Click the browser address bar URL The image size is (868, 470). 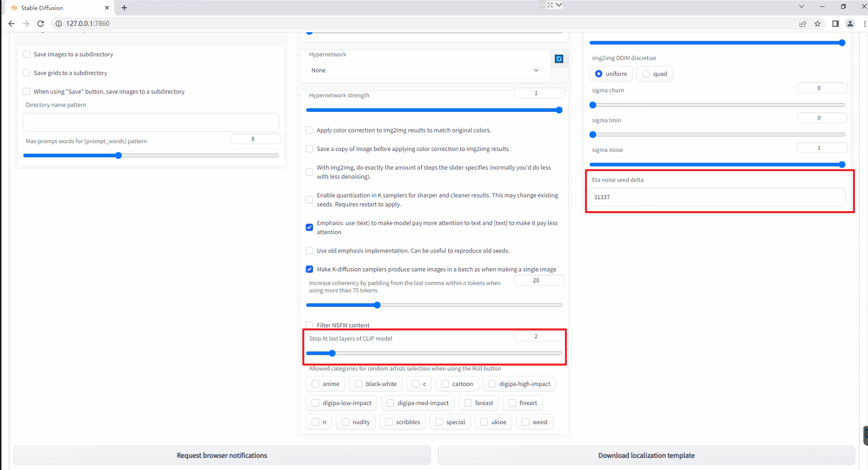(88, 23)
